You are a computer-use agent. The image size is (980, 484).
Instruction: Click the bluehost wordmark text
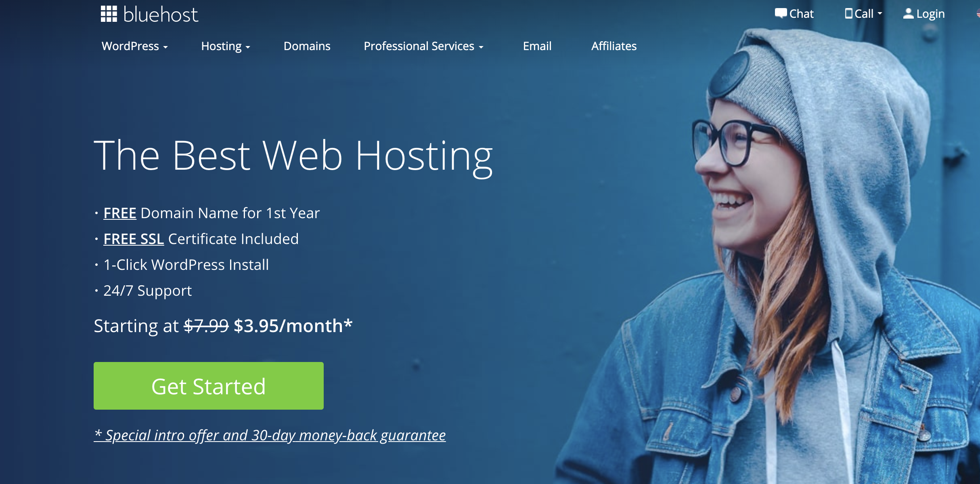pyautogui.click(x=161, y=15)
